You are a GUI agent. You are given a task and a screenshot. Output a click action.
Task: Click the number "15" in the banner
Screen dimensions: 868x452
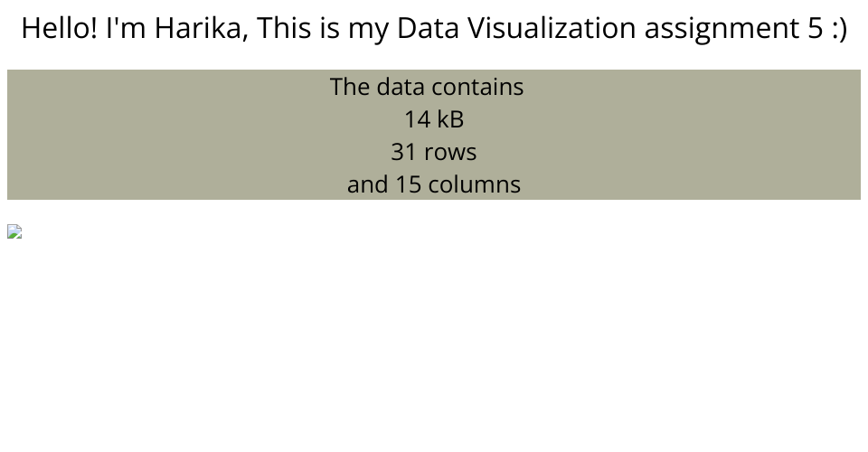pyautogui.click(x=409, y=184)
